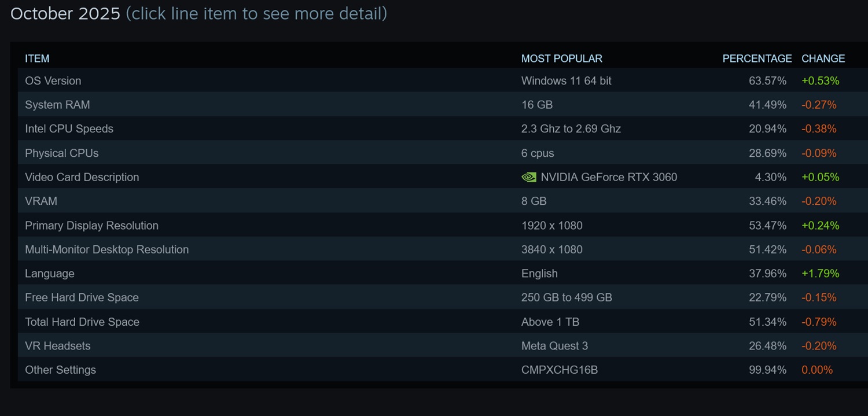The image size is (868, 416).
Task: Expand Multi-Monitor Desktop Resolution item
Action: pyautogui.click(x=107, y=249)
